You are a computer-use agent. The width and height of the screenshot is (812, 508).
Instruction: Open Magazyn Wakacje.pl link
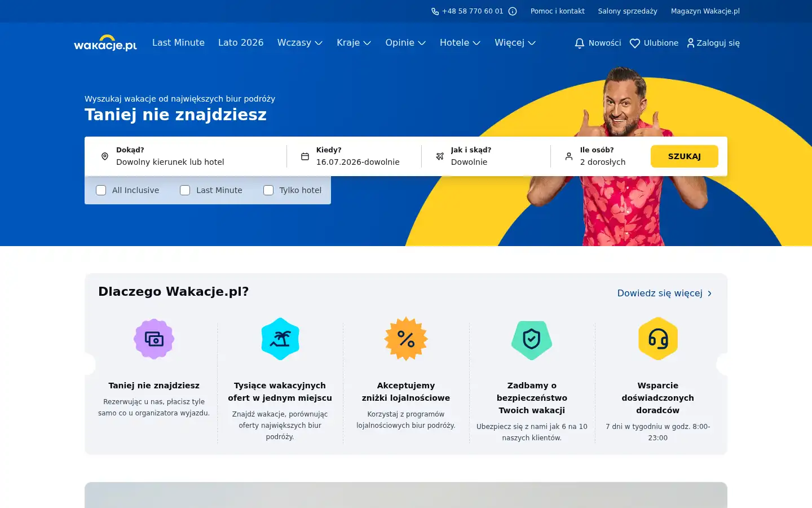[705, 11]
